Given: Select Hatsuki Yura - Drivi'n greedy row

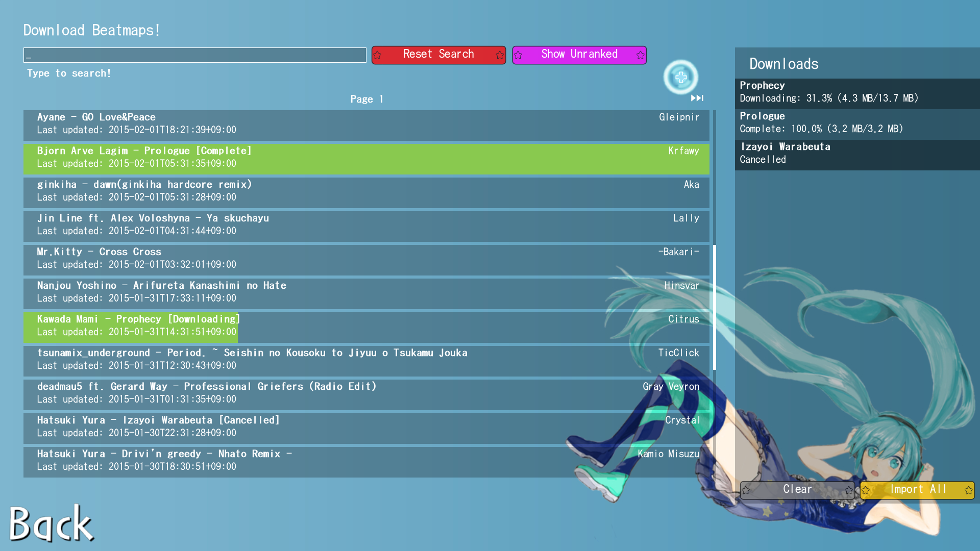Looking at the screenshot, I should (x=366, y=462).
